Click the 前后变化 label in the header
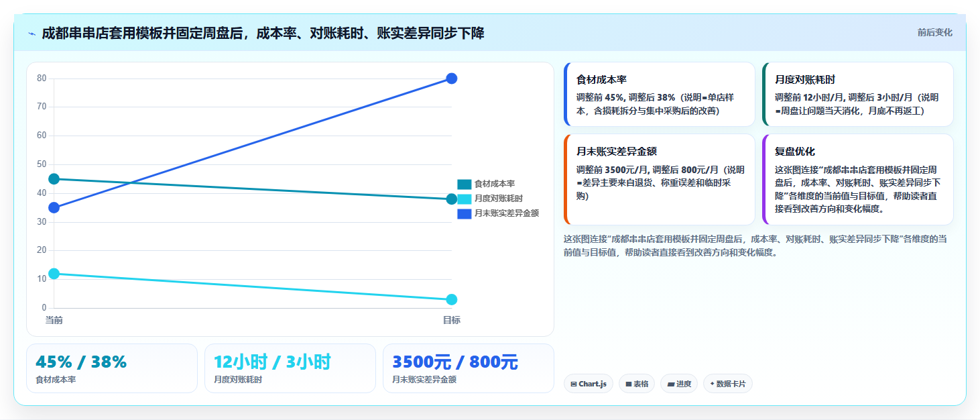The image size is (980, 420). (x=934, y=32)
